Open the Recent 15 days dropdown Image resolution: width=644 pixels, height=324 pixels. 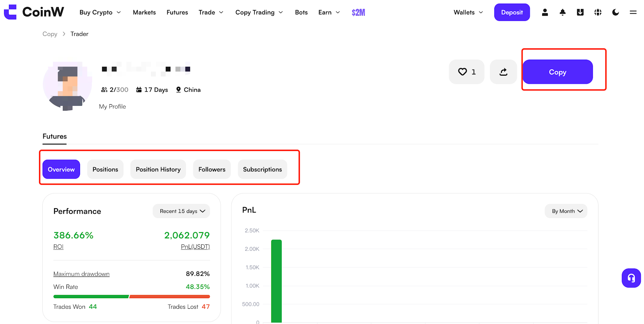[x=182, y=211]
